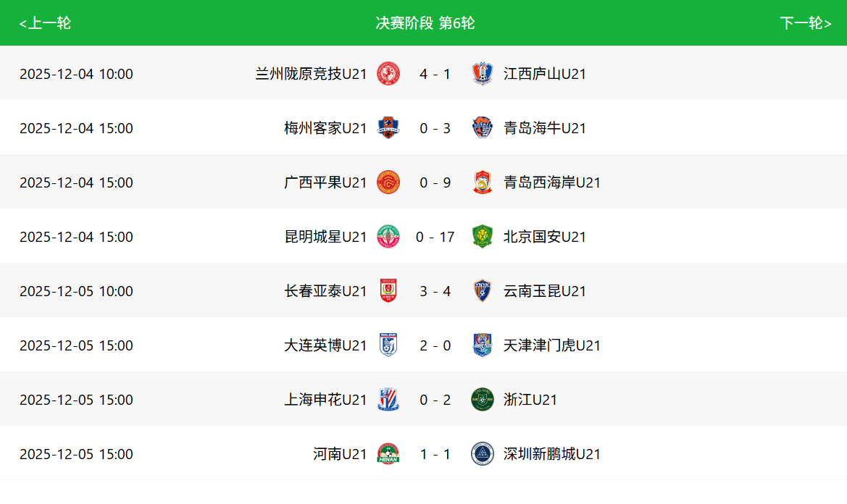Viewport: 847px width, 504px height.
Task: Click the 北京国安U21 green crest icon
Action: tap(482, 237)
